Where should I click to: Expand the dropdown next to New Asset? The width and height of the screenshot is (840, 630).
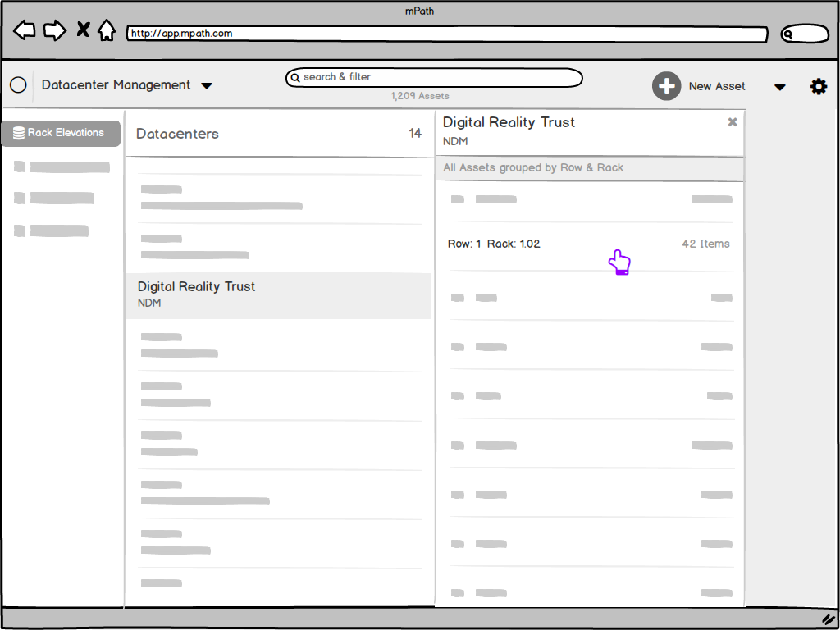click(x=779, y=86)
